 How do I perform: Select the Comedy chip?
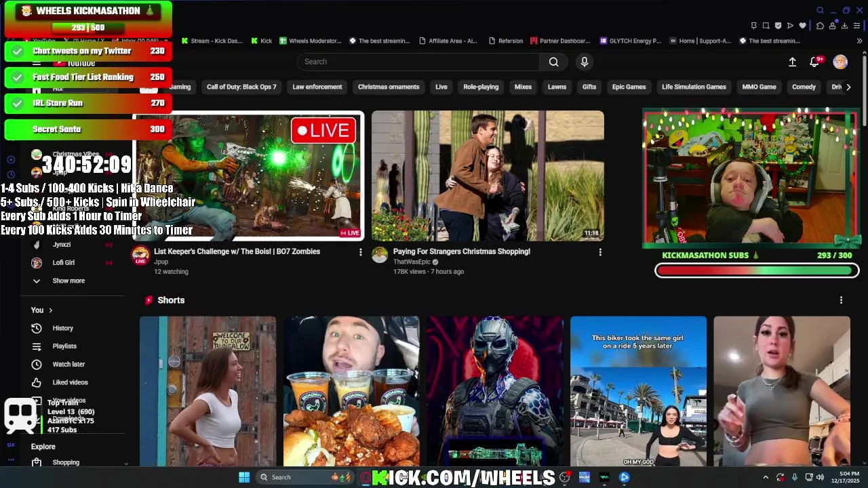[804, 87]
